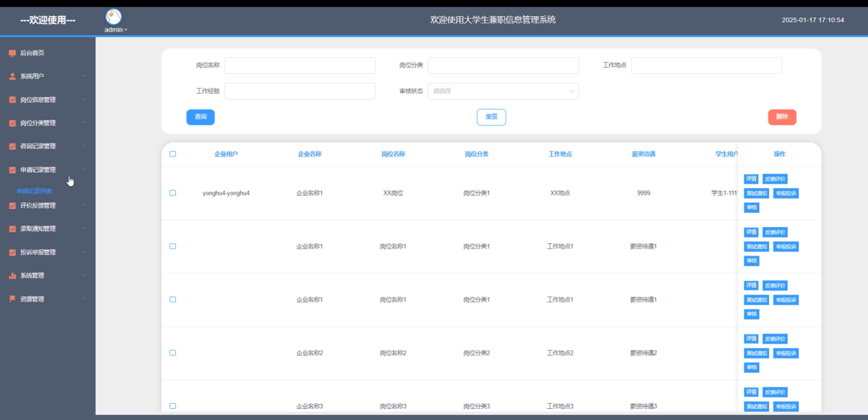Click 反馈评价 in the 企业名称2 row
Screen dimensions: 868x420
775,338
